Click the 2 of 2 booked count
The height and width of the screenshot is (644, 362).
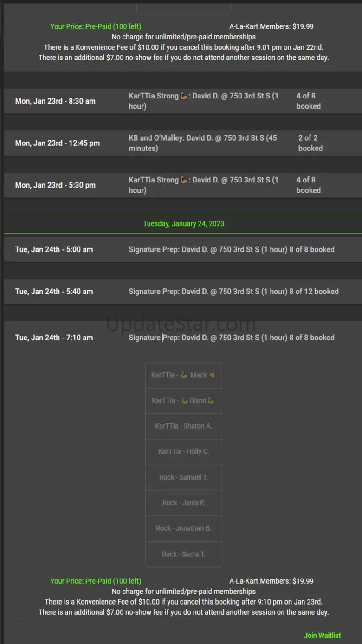click(x=310, y=143)
